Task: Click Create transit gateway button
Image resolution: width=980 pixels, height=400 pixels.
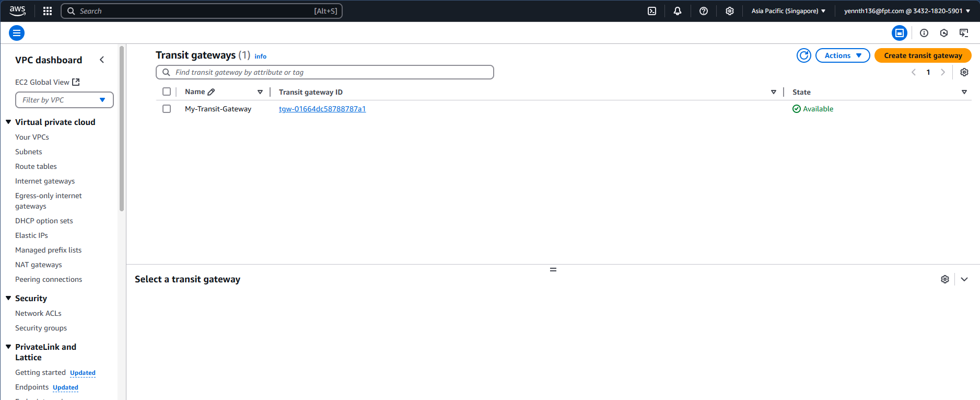Action: coord(923,55)
